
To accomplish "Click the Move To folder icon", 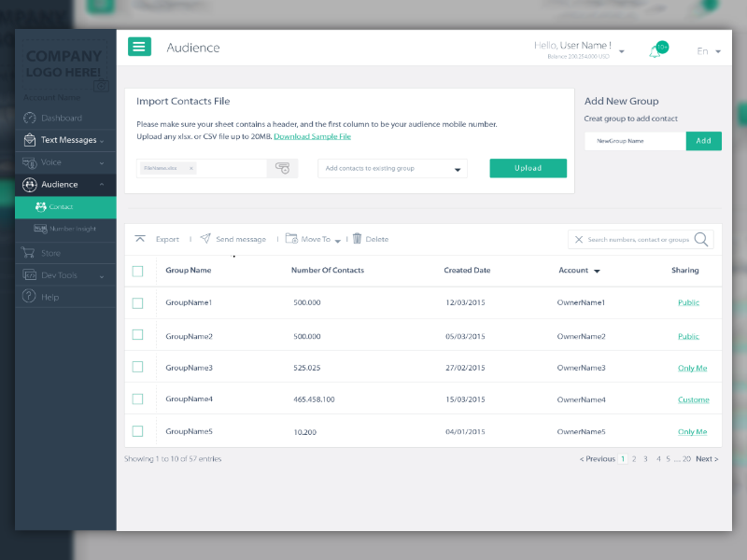I will coord(291,238).
